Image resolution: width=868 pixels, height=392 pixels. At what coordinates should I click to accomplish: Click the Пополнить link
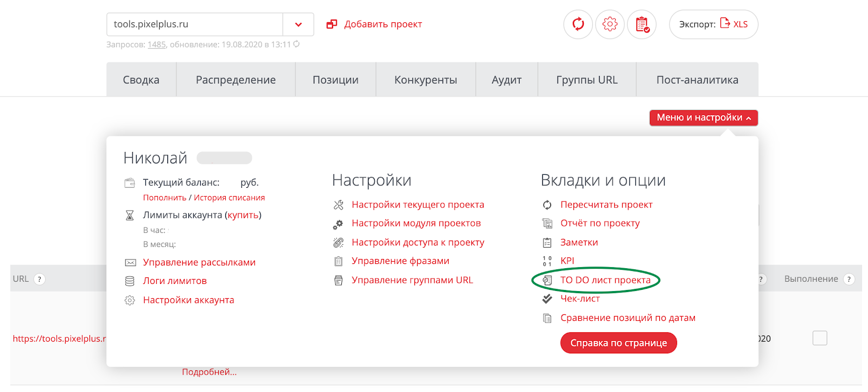click(x=164, y=198)
